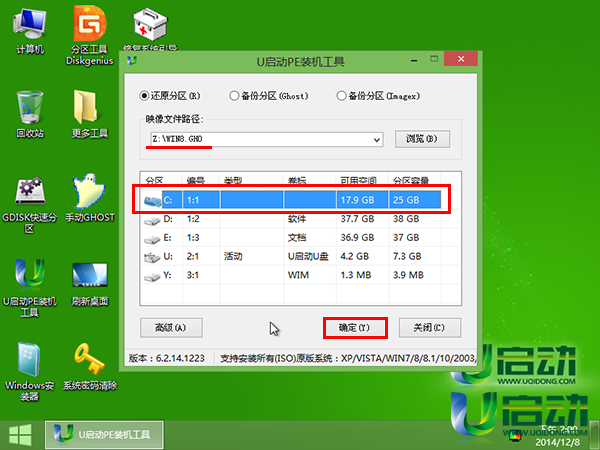The height and width of the screenshot is (450, 600).
Task: Click the 映像文件路径 field showing Z:\WIN8.GHO
Action: 263,138
